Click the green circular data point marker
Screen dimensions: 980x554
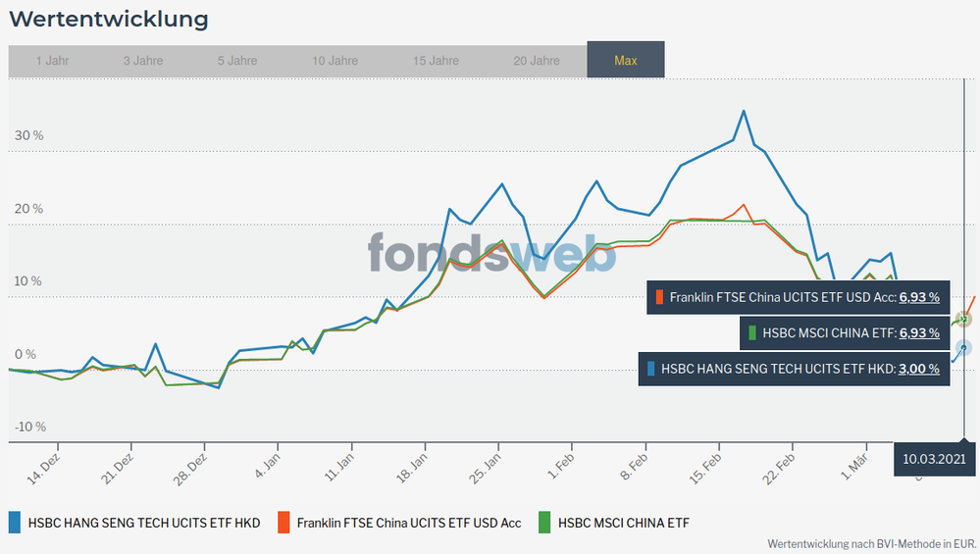[x=964, y=319]
